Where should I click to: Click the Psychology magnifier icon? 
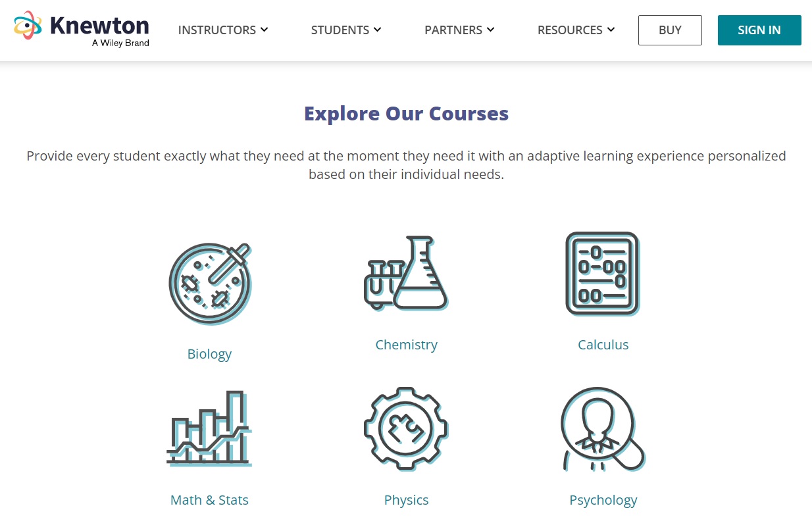[603, 429]
